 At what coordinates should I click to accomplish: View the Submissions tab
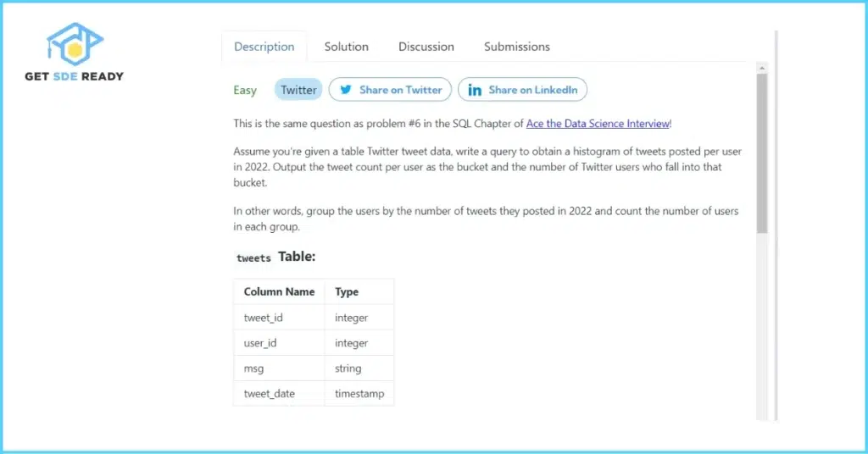point(517,47)
